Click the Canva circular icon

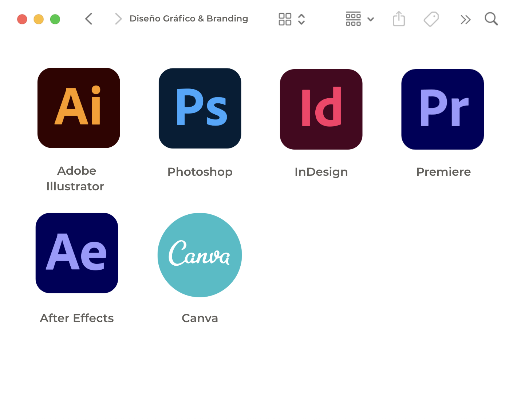click(200, 255)
